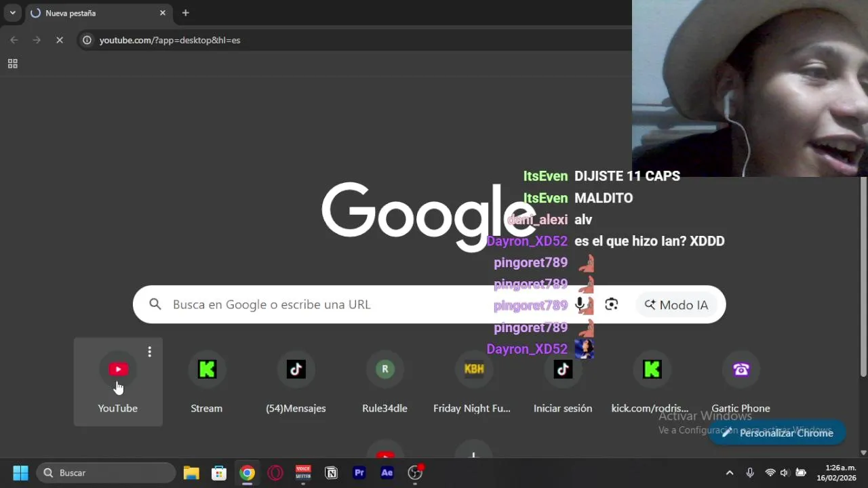This screenshot has height=488, width=868.
Task: Switch to Chrome in the taskbar
Action: tap(247, 472)
